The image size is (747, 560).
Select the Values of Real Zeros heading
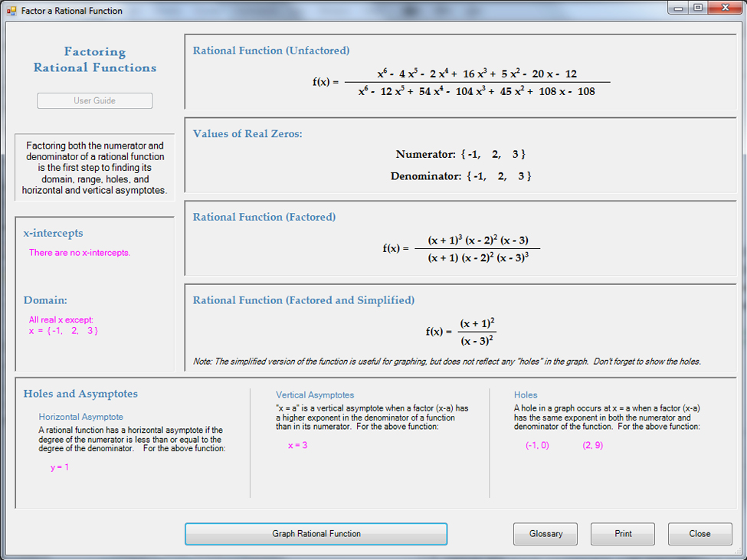point(247,134)
